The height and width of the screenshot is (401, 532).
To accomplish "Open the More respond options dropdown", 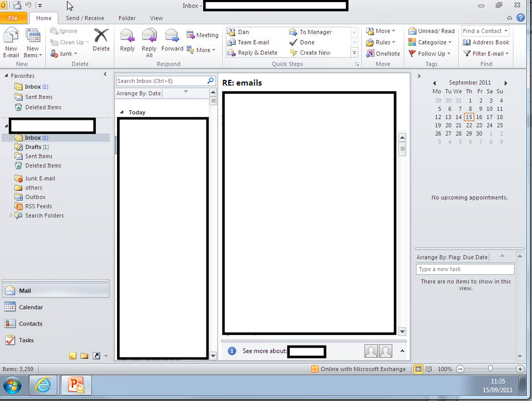I will click(201, 50).
